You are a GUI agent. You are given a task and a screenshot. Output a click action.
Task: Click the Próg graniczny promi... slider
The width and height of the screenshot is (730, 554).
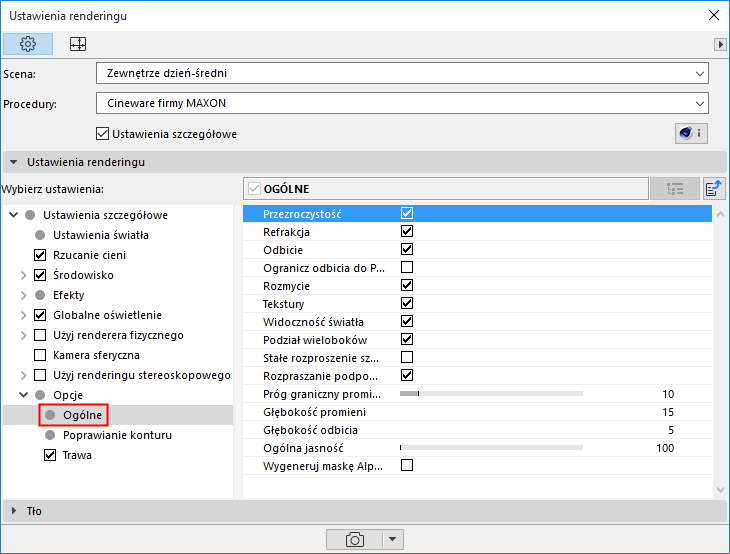click(491, 394)
